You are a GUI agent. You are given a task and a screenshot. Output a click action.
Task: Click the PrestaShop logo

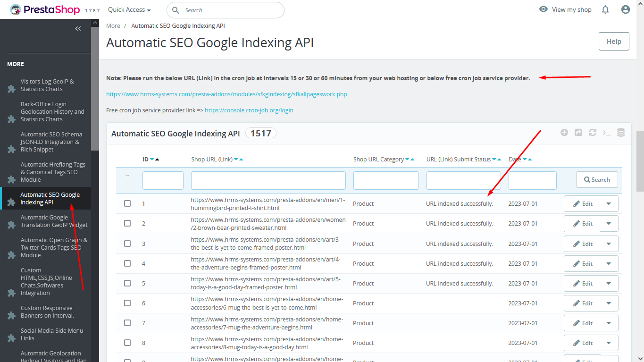click(45, 9)
